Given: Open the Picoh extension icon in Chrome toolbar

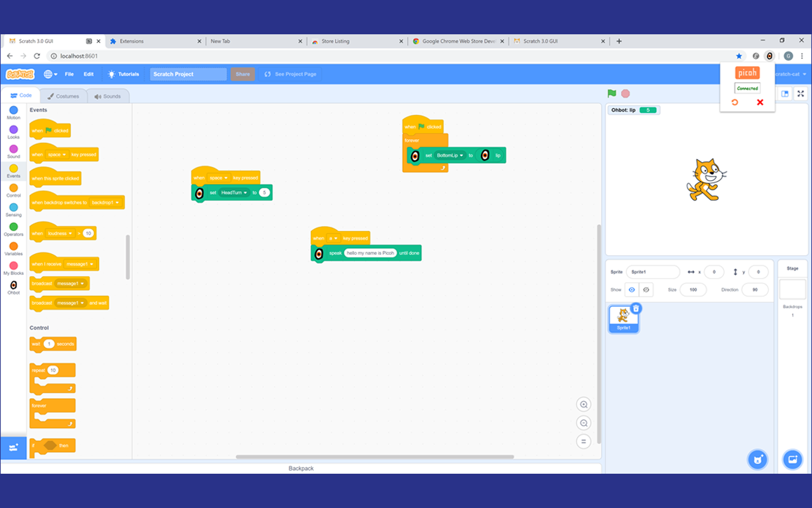Looking at the screenshot, I should [769, 56].
